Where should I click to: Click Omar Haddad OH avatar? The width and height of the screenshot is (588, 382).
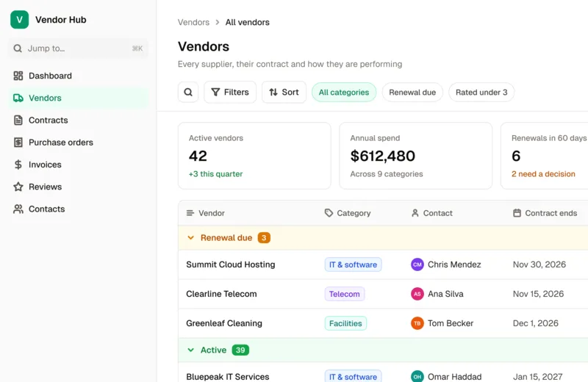(x=417, y=377)
